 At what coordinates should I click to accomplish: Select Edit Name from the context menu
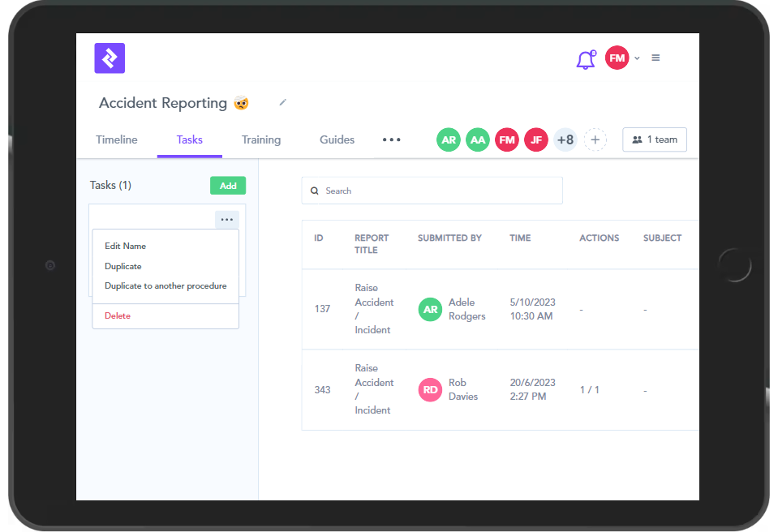coord(126,246)
